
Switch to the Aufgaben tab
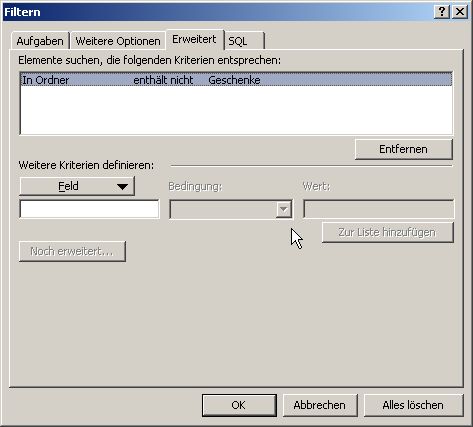click(40, 41)
